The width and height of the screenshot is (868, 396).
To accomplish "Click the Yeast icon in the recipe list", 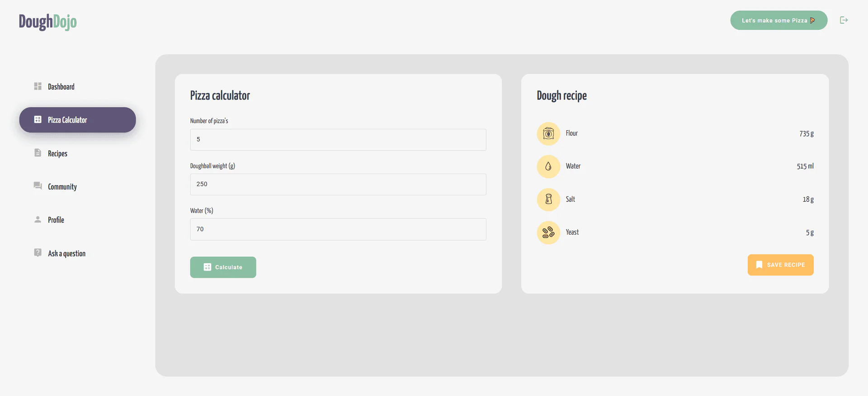I will pos(548,232).
